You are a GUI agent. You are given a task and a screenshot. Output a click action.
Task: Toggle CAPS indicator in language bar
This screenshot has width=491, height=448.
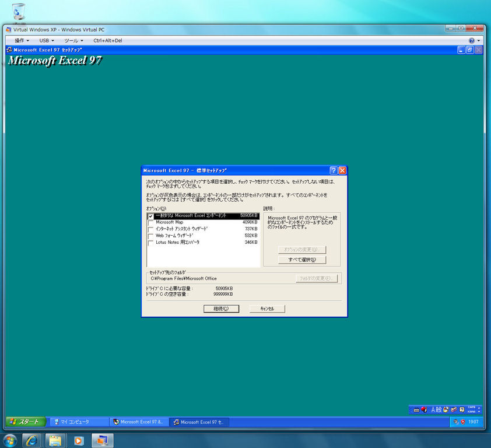(471, 408)
